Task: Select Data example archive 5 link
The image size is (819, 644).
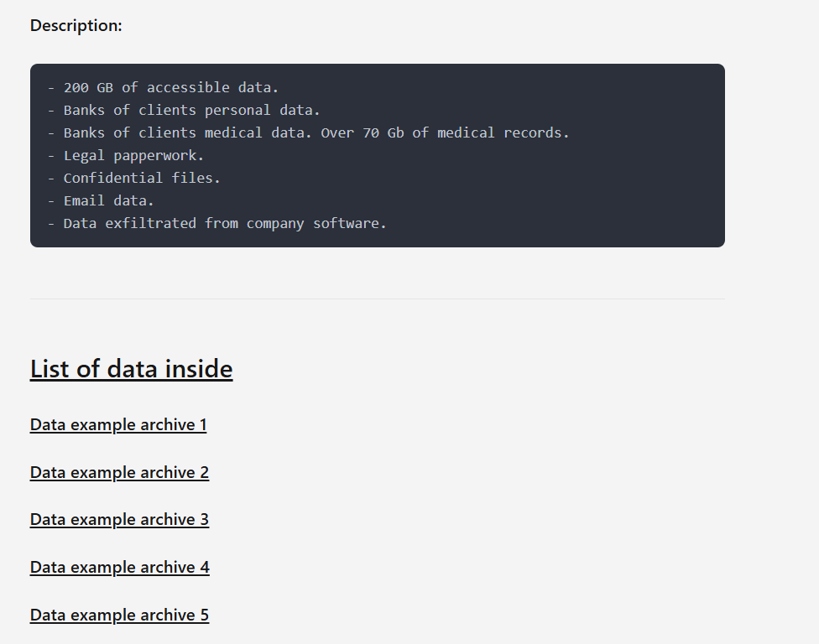Action: pos(119,615)
